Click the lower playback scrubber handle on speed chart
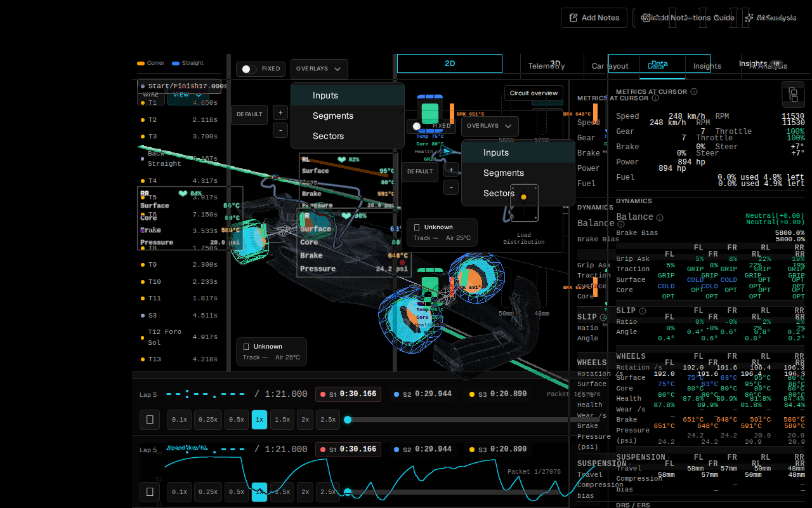The image size is (812, 508). (348, 492)
